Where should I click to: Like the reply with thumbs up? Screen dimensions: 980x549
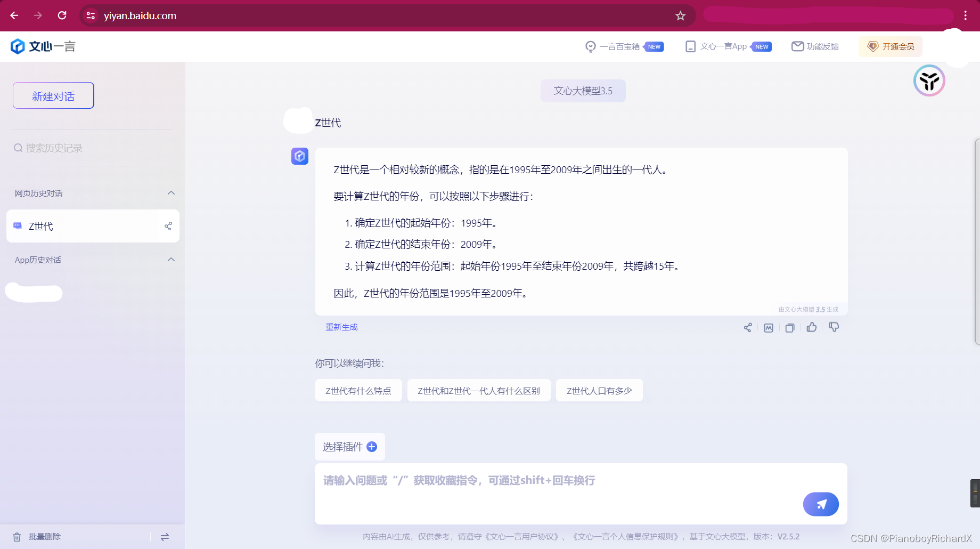pos(812,327)
